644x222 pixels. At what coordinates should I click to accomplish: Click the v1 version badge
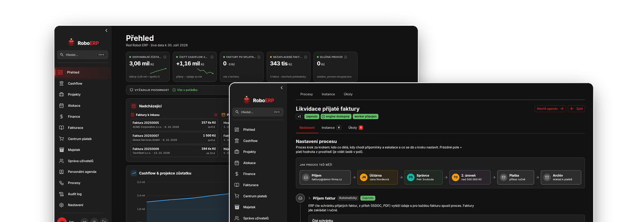(299, 116)
